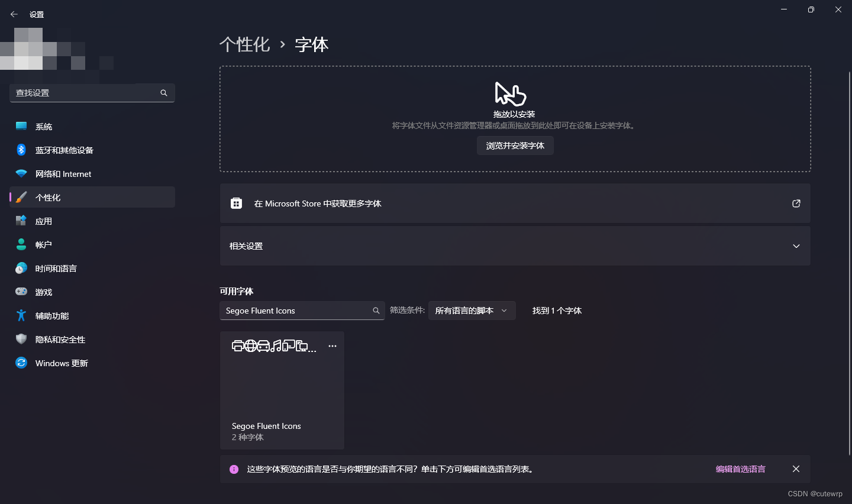The height and width of the screenshot is (504, 852).
Task: Click 编辑首选语言 link
Action: (x=740, y=469)
